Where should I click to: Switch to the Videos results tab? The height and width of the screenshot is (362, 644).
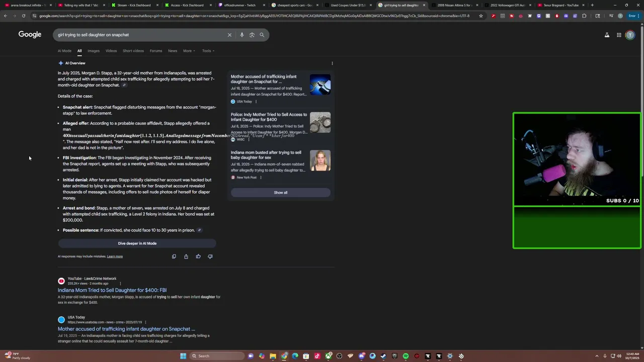pos(111,51)
